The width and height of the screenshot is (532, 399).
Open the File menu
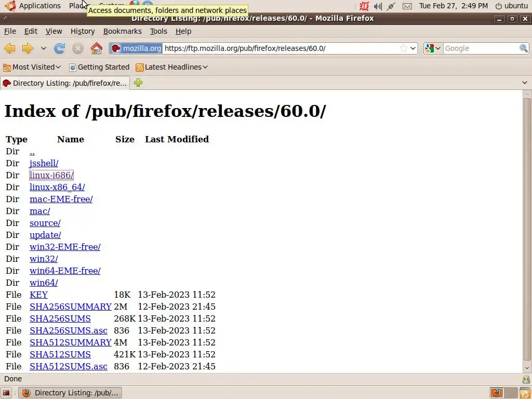click(10, 31)
